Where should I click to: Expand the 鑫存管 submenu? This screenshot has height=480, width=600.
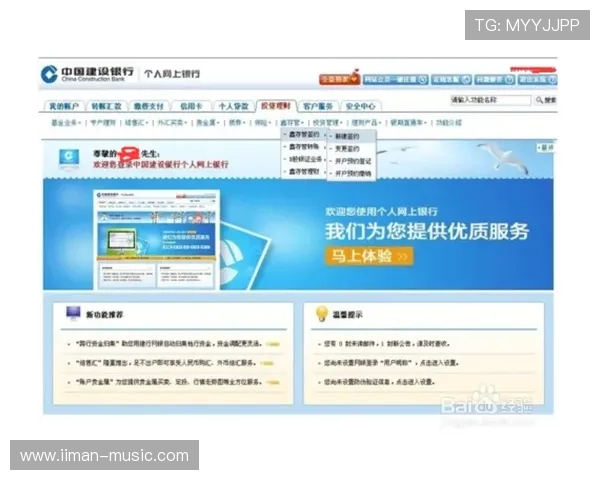tap(292, 122)
